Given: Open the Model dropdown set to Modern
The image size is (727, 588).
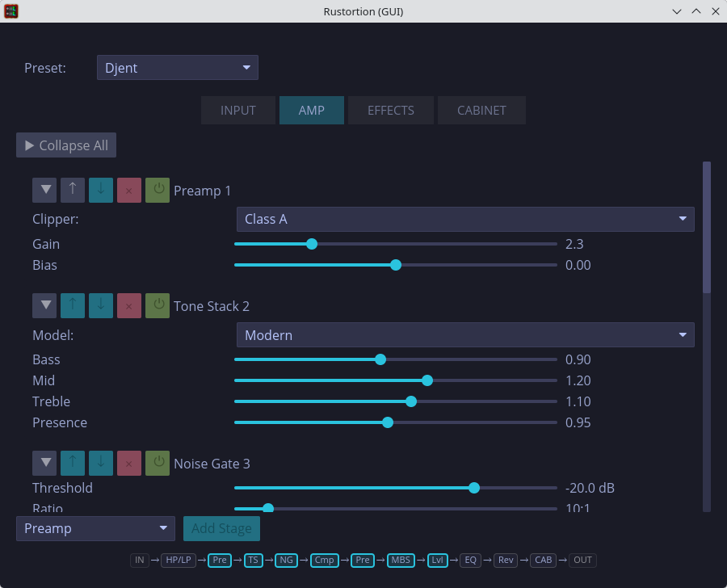Looking at the screenshot, I should pyautogui.click(x=465, y=335).
